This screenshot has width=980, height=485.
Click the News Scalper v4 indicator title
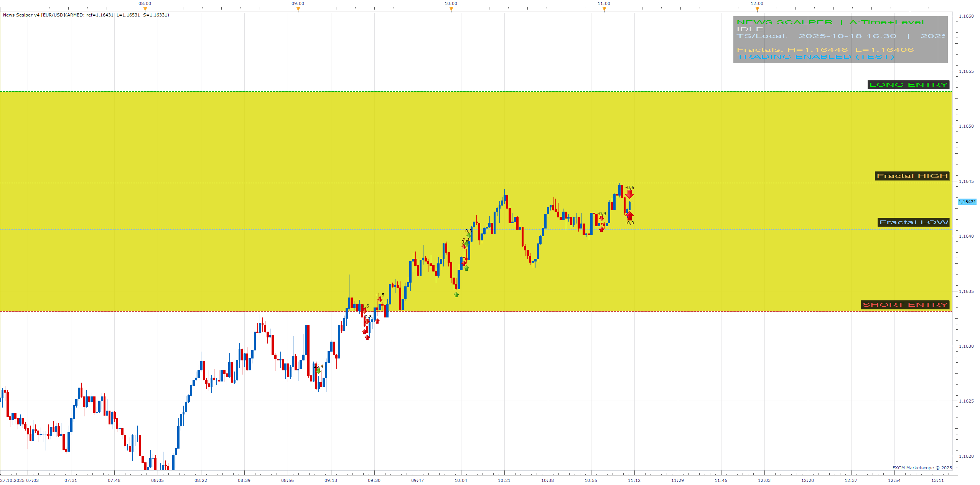(86, 15)
